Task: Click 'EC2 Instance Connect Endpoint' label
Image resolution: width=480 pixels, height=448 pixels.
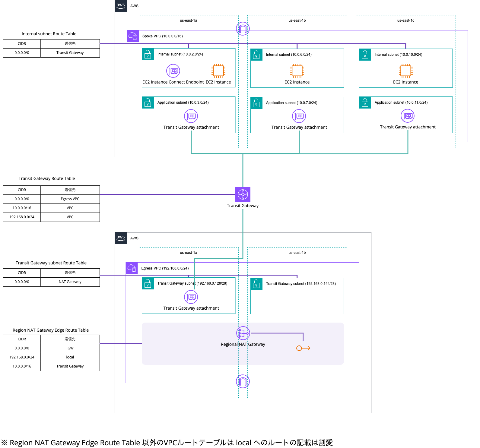Action: coord(173,82)
